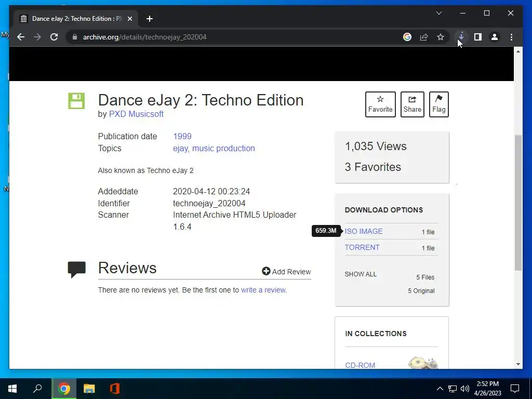Click the CD-ROM collection thumbnail
The width and height of the screenshot is (532, 399).
[x=423, y=363]
